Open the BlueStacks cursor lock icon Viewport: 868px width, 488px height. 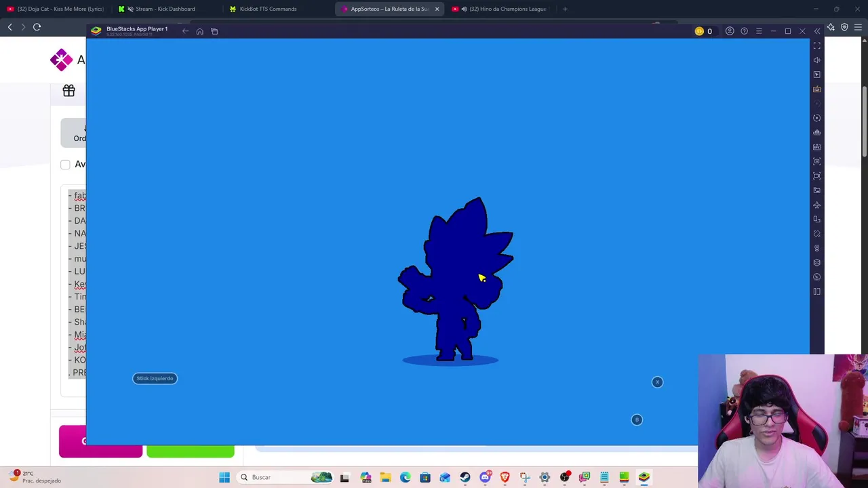click(816, 75)
